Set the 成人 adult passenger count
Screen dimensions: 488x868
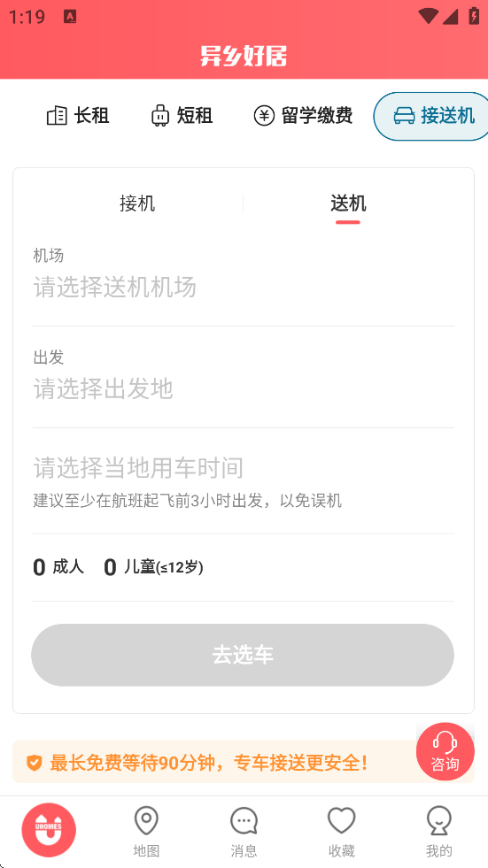coord(58,567)
